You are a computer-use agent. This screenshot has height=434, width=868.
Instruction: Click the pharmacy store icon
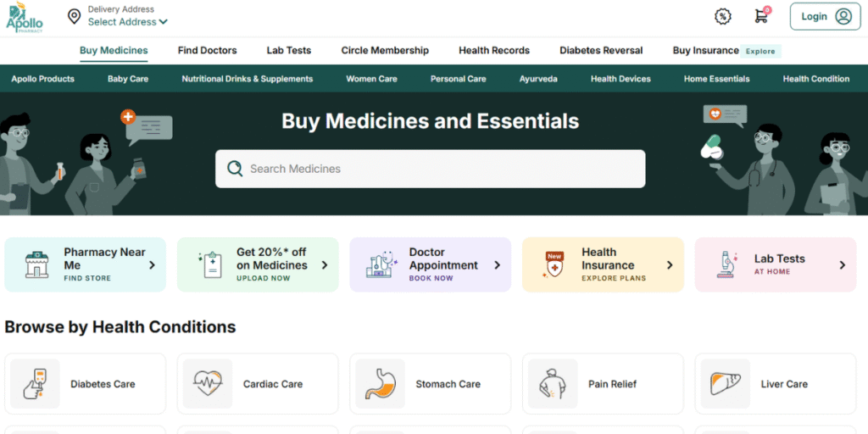click(37, 264)
